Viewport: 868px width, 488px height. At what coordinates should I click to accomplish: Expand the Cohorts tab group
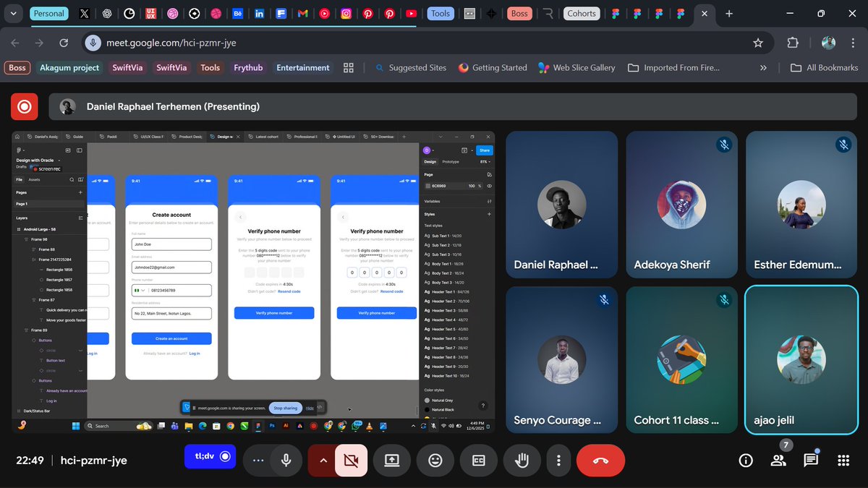click(x=582, y=13)
